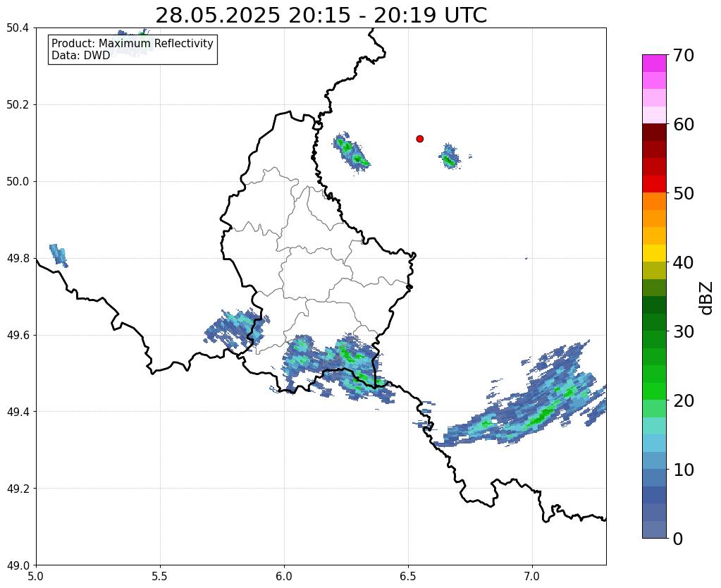
Task: Click the 49.2 latitude tick label
Action: tap(18, 489)
